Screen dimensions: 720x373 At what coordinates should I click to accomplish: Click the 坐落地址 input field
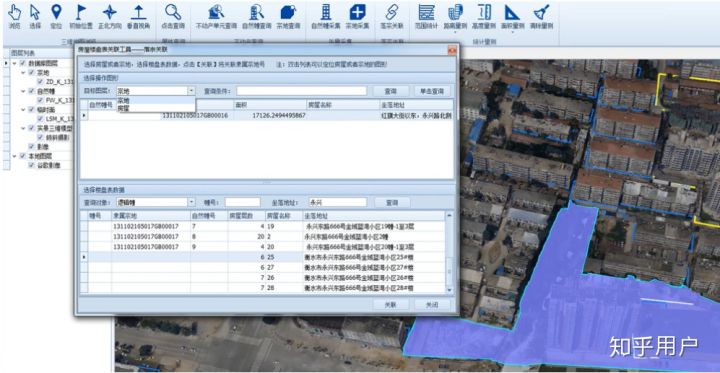(x=338, y=202)
